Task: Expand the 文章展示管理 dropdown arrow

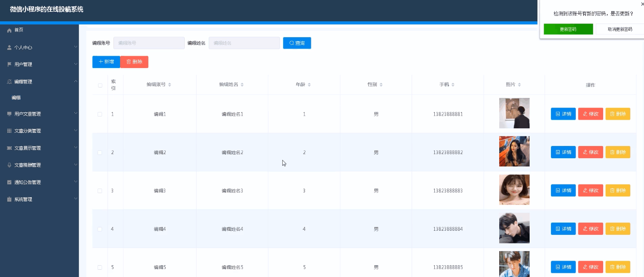Action: 75,148
